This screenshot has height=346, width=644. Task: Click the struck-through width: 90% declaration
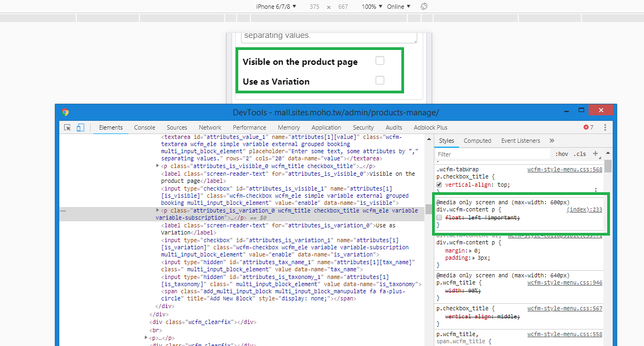coord(463,291)
